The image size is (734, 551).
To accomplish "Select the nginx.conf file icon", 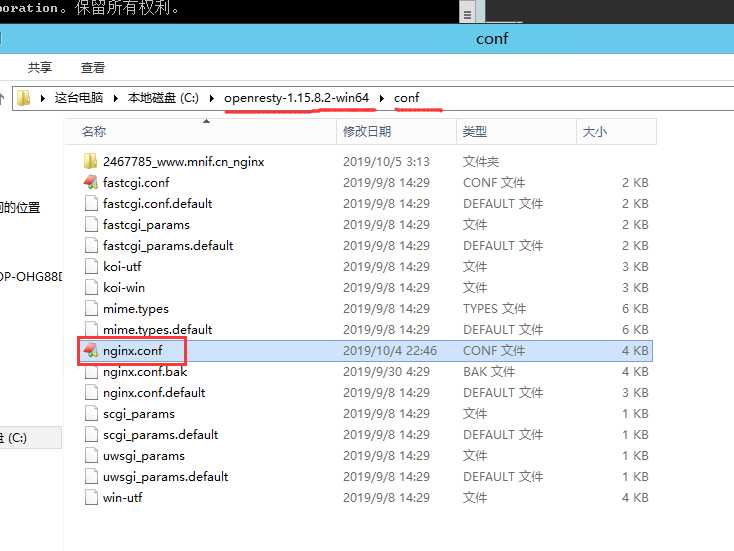I will [x=91, y=350].
